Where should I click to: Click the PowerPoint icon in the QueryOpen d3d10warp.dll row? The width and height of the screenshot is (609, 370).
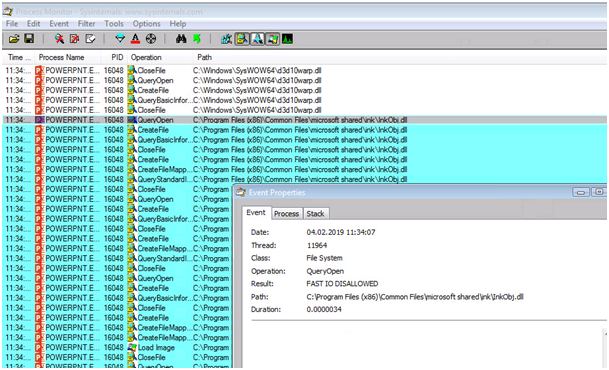[40, 80]
